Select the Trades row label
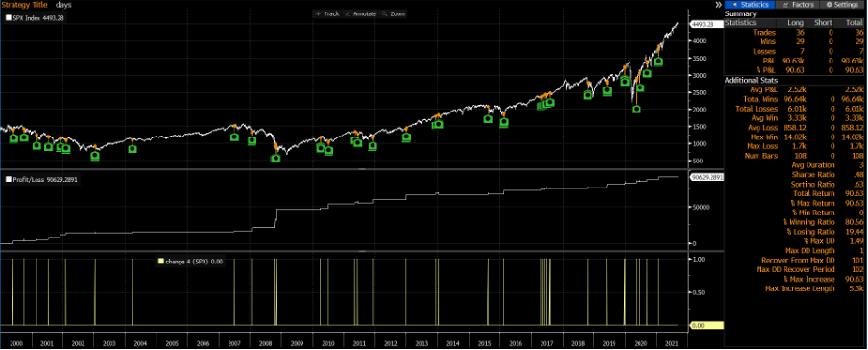Image resolution: width=868 pixels, height=350 pixels. [765, 32]
